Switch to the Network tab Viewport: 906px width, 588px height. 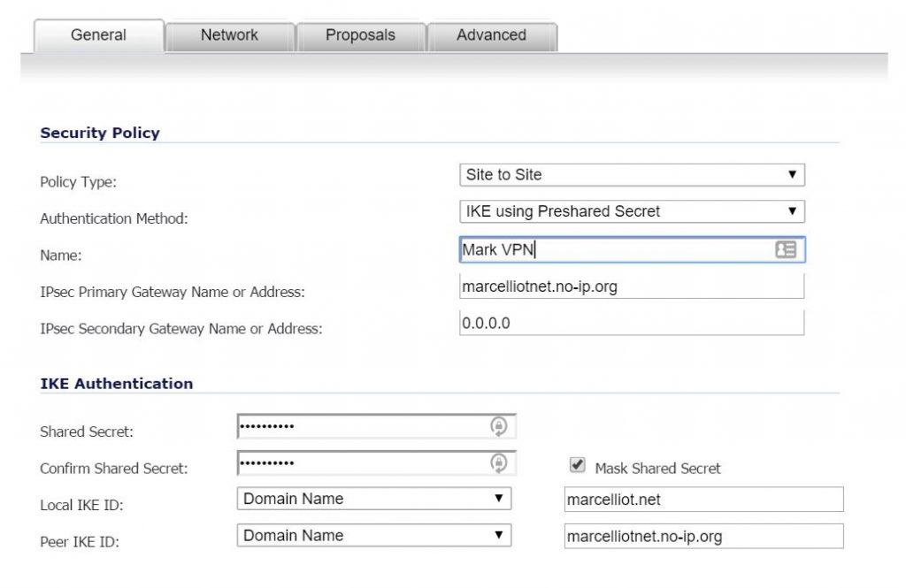click(x=229, y=35)
